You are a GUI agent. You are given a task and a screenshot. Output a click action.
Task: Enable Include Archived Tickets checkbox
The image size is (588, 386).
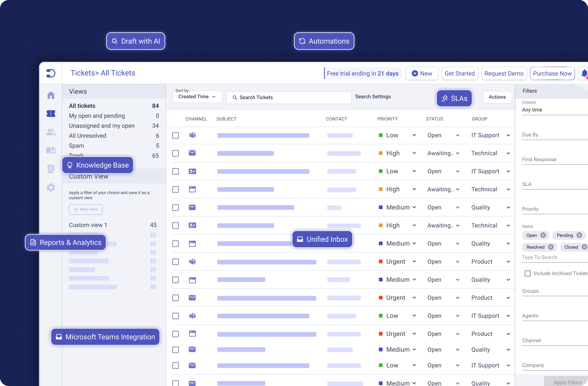[527, 273]
